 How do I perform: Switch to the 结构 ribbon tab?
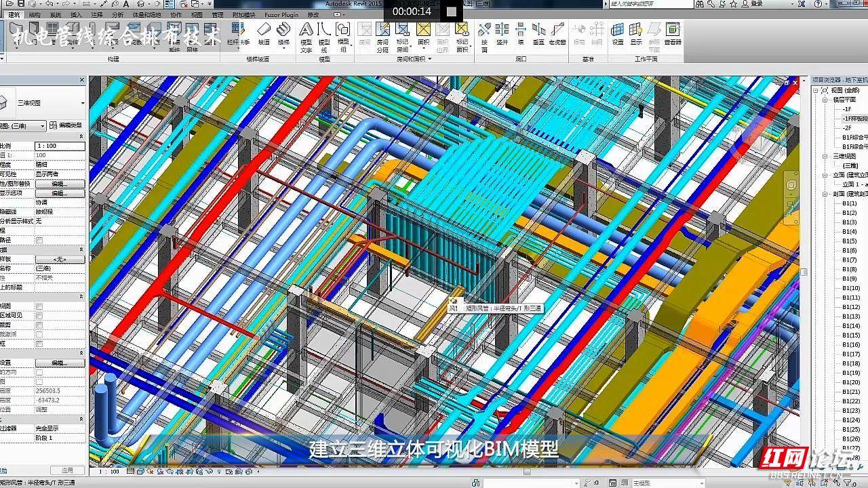35,14
